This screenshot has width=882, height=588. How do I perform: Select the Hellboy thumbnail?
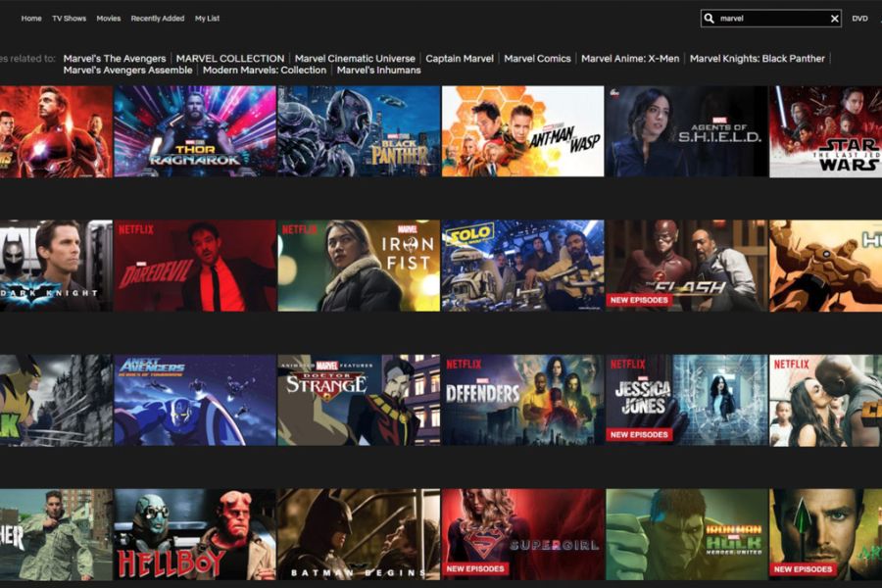[195, 534]
